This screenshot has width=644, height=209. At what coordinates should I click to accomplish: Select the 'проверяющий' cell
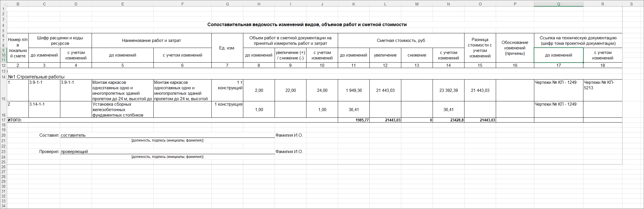click(x=167, y=152)
